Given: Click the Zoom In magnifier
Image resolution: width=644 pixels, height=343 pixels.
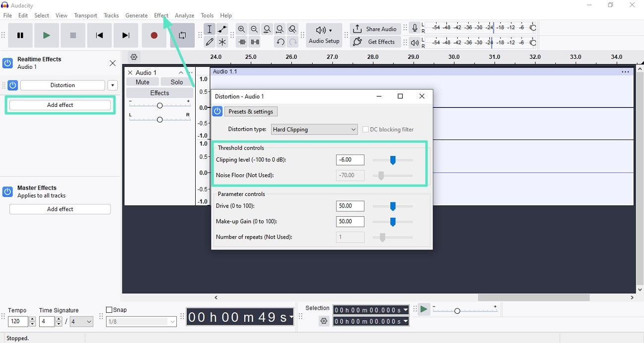Looking at the screenshot, I should point(242,29).
